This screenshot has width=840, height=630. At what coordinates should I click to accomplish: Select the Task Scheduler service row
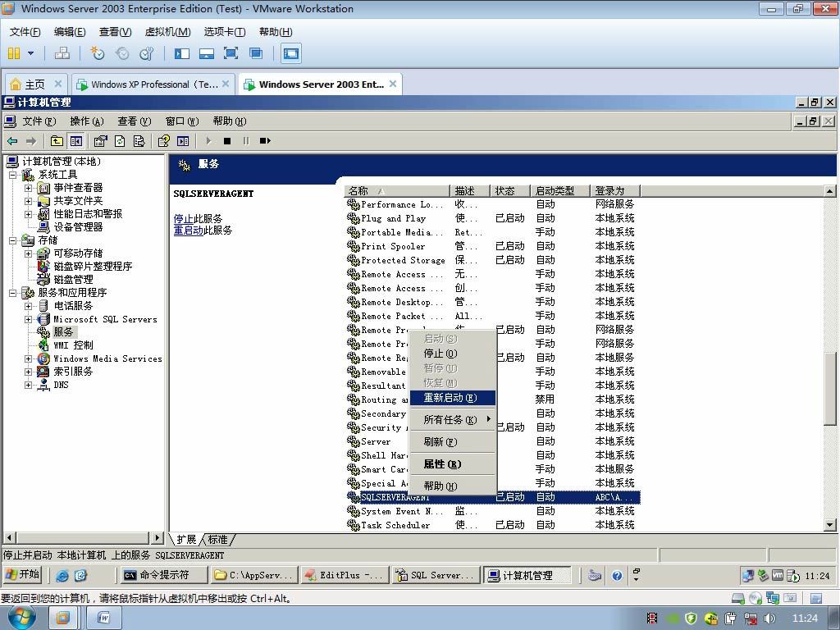pos(493,525)
